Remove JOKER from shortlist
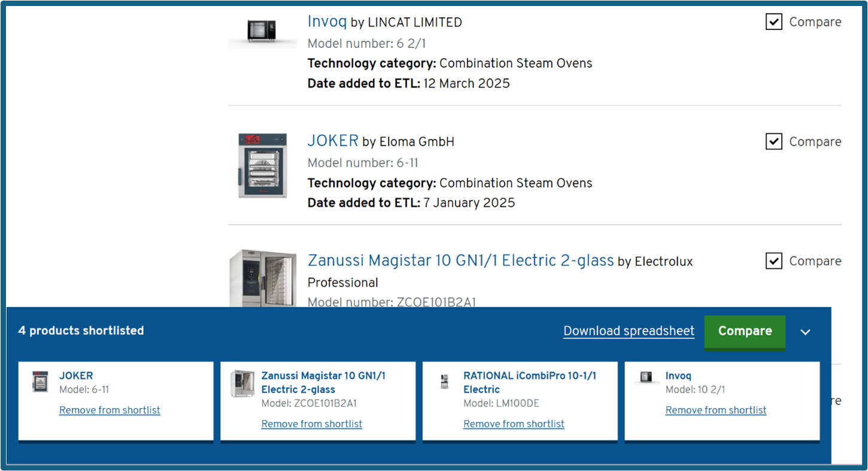This screenshot has width=868, height=471. [x=110, y=410]
